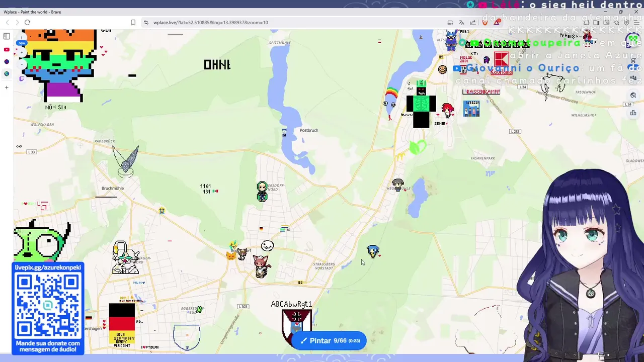Open the Brave Wallet icon
This screenshot has height=362, width=644.
pyautogui.click(x=606, y=22)
